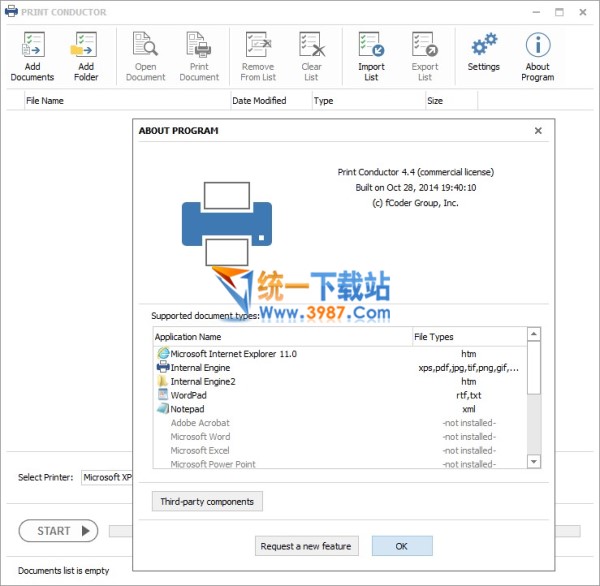Click the Remove From List icon
600x586 pixels.
[258, 44]
